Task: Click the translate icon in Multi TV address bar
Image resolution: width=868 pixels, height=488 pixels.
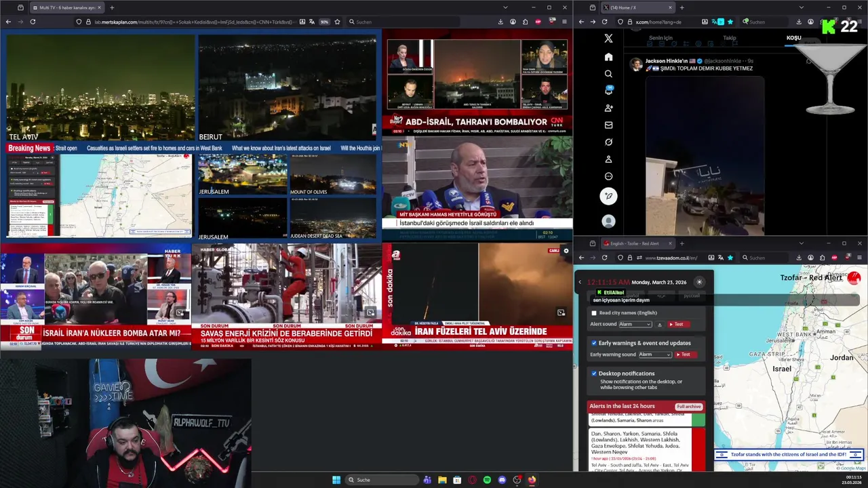Action: [311, 22]
